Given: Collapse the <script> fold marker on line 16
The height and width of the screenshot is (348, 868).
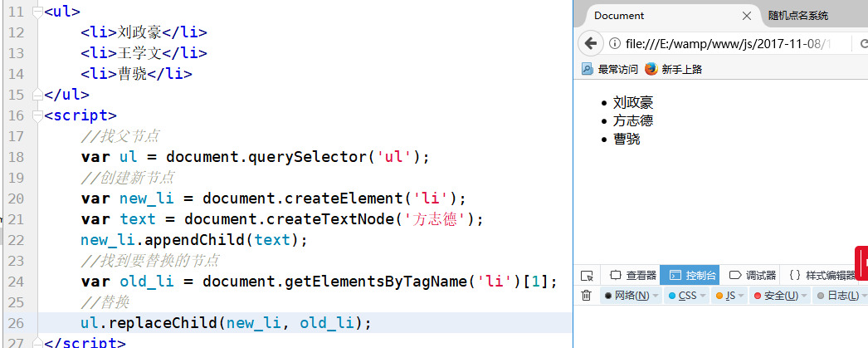Looking at the screenshot, I should 37,116.
